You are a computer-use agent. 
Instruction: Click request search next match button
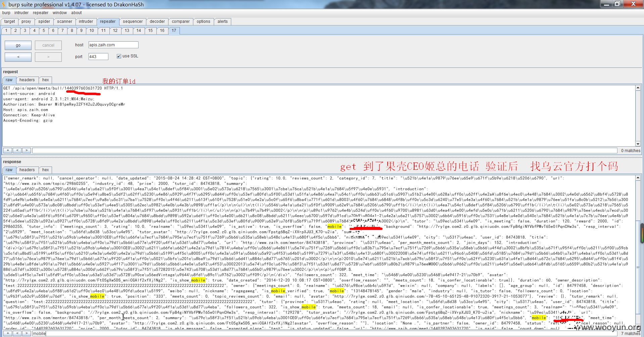click(x=27, y=150)
